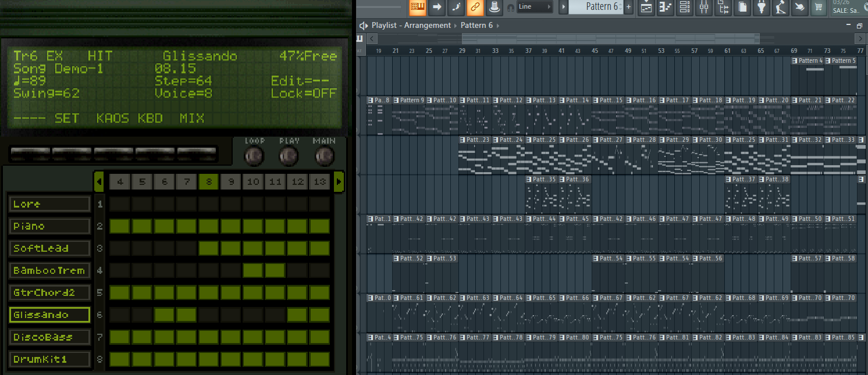Open the Mixer view icon
Image resolution: width=868 pixels, height=375 pixels.
click(704, 7)
